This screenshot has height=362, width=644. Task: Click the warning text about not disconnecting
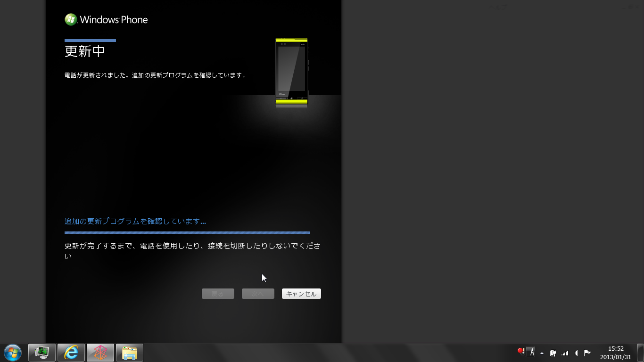click(193, 251)
